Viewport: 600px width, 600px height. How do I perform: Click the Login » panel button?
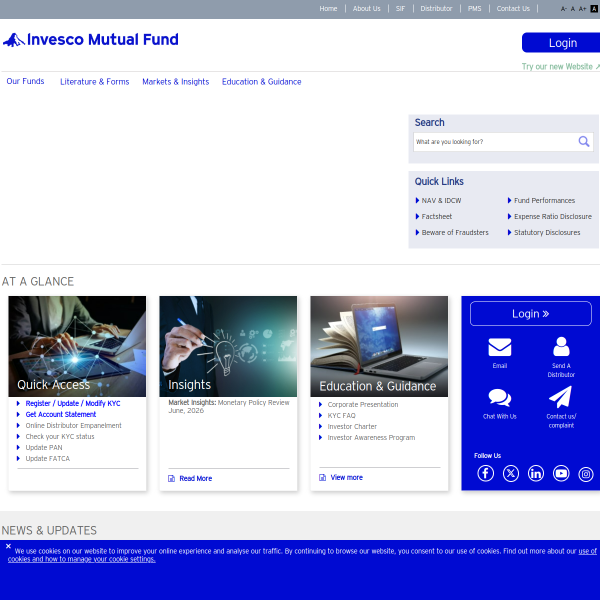click(530, 314)
